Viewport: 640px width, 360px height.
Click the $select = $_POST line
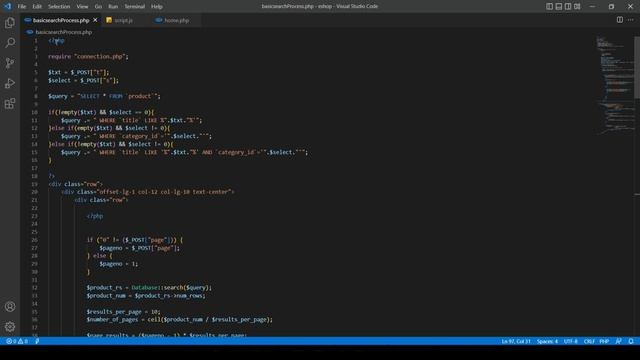pyautogui.click(x=83, y=80)
